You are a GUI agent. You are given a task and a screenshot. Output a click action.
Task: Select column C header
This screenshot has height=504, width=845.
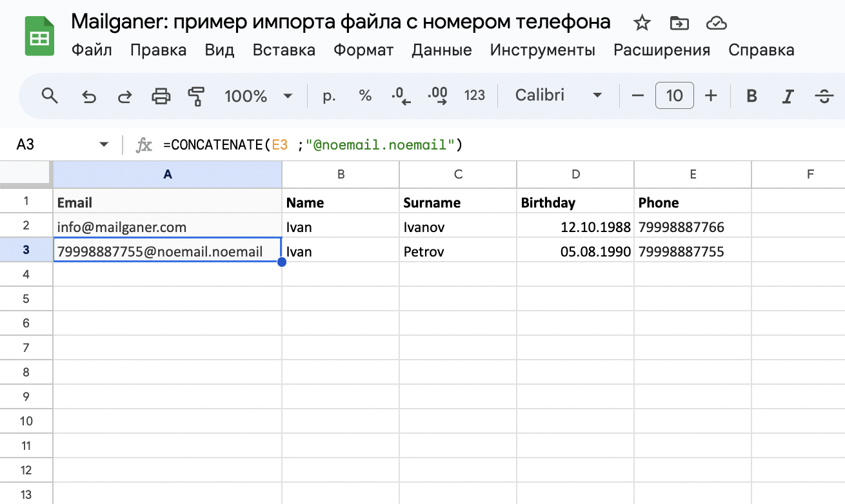[x=458, y=174]
